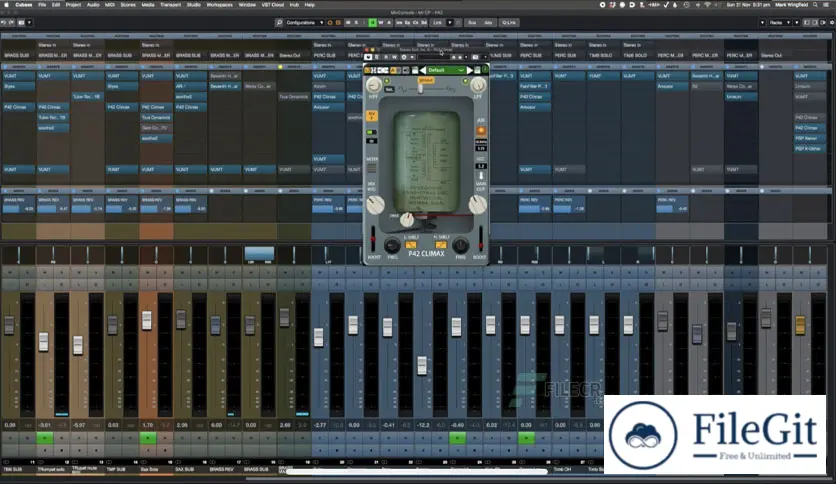The width and height of the screenshot is (836, 484).
Task: Click the highlighted pan control above faders
Action: click(259, 254)
